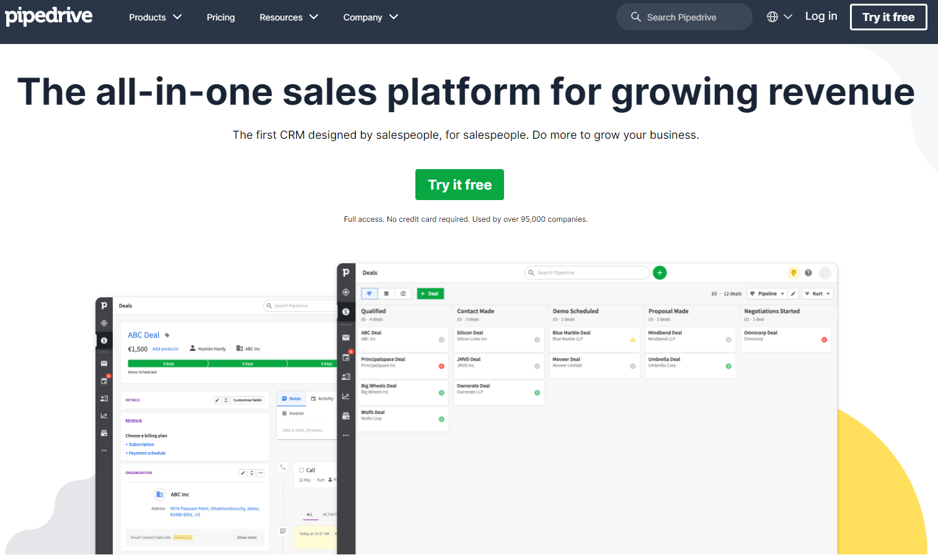Select the third green deal stage segment
Screen dimensions: 938x560
tap(311, 364)
